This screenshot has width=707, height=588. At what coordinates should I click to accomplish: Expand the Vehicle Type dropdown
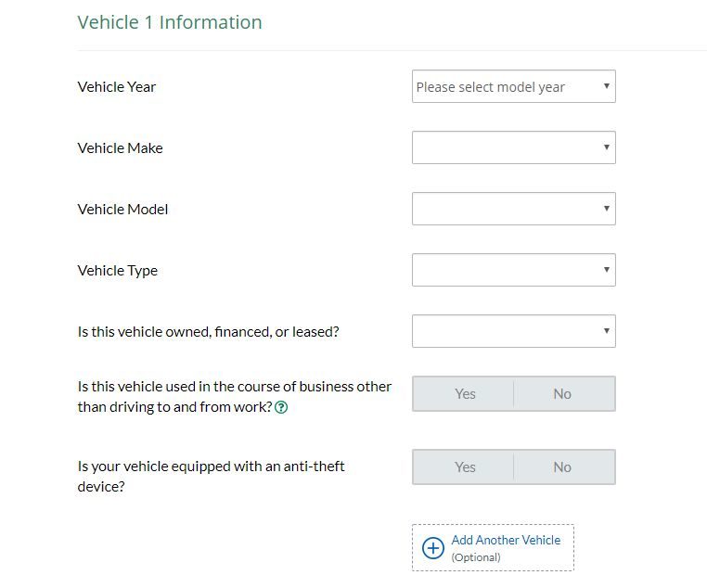[x=514, y=270]
